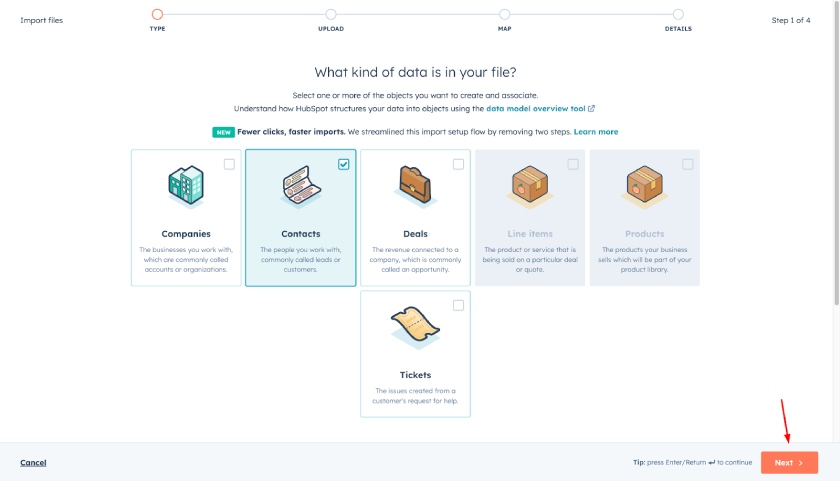
Task: Click the Line items card title
Action: pyautogui.click(x=530, y=234)
